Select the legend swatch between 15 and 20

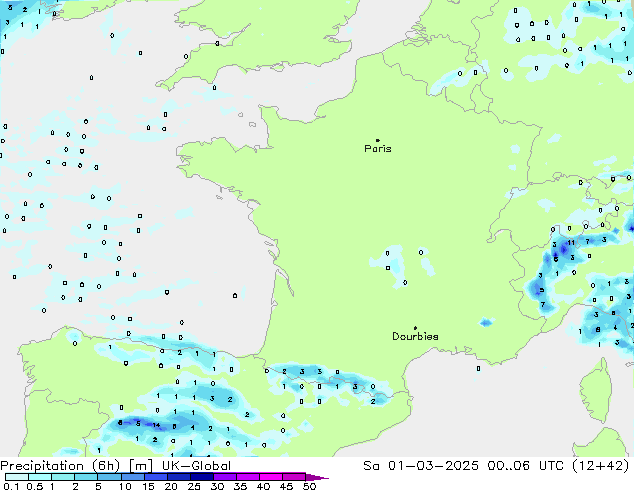coord(155,477)
